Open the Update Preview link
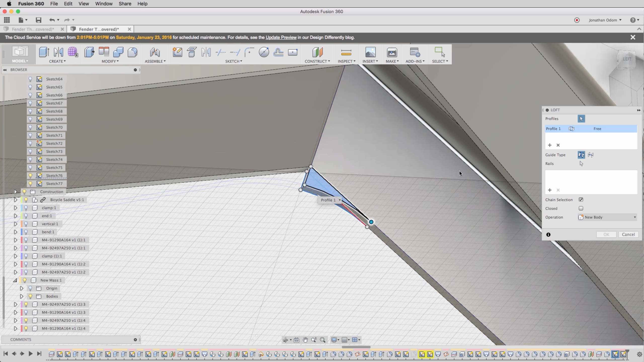 click(x=281, y=37)
